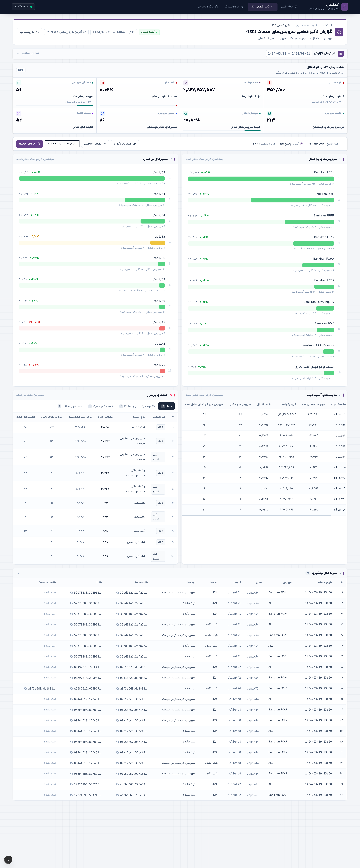Expand نمایش فیلترها filter panel
Screen dimensions: 360x868
(x=28, y=54)
